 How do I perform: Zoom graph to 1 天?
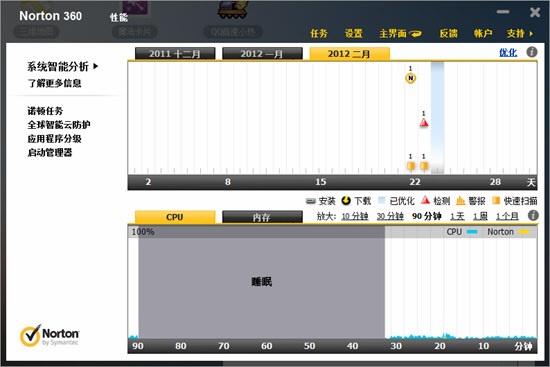coord(457,216)
